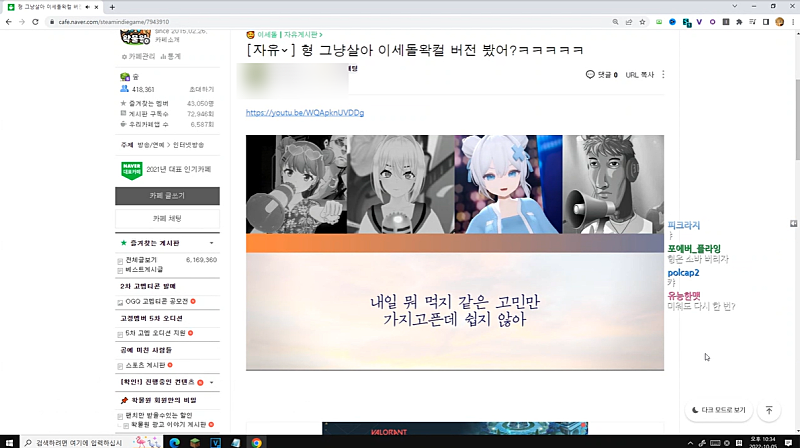The height and width of the screenshot is (448, 800).
Task: Reload the page with the refresh icon
Action: (x=35, y=22)
